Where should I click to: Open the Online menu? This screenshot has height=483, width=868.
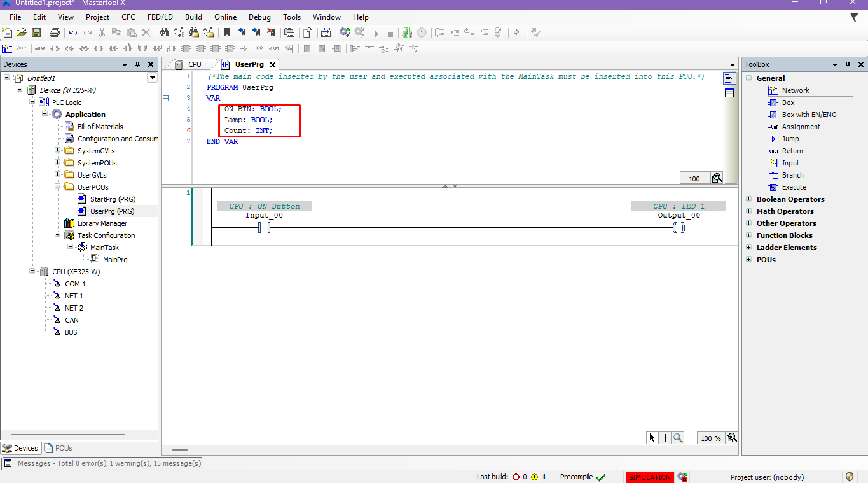click(225, 17)
